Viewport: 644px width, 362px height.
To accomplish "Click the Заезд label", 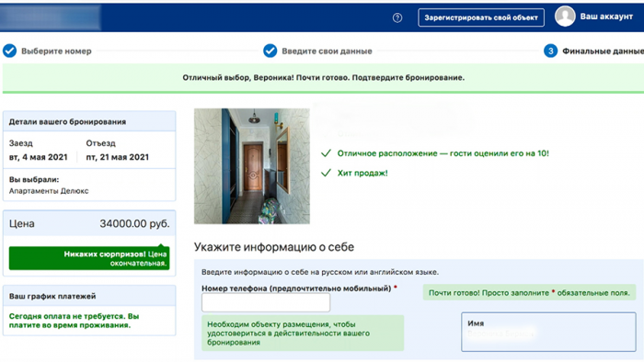I will click(21, 143).
